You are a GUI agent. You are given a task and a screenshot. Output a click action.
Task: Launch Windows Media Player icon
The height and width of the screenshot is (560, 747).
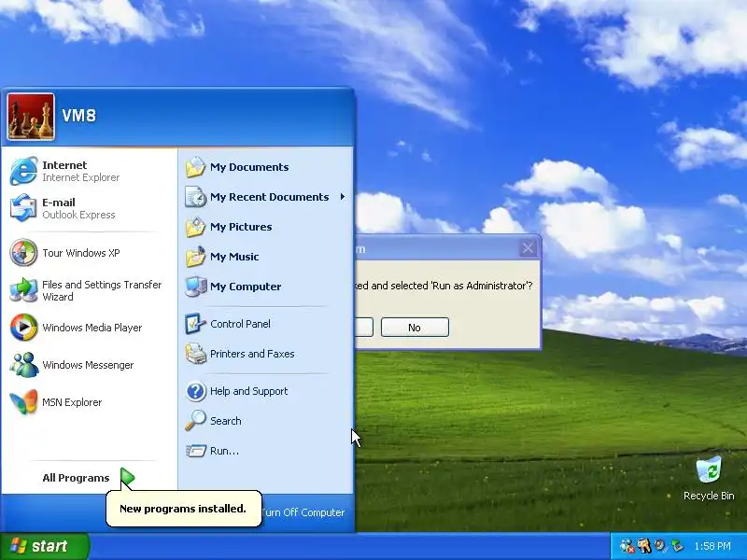click(x=23, y=328)
